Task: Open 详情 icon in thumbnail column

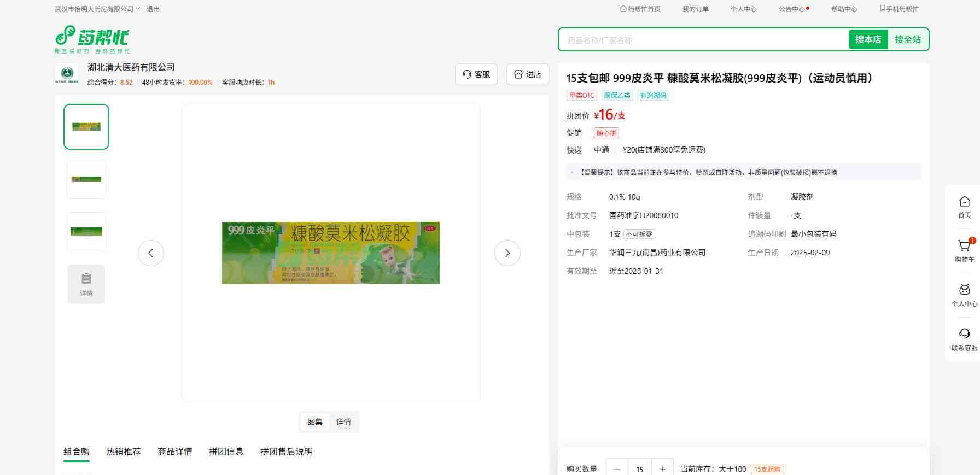Action: [x=86, y=284]
